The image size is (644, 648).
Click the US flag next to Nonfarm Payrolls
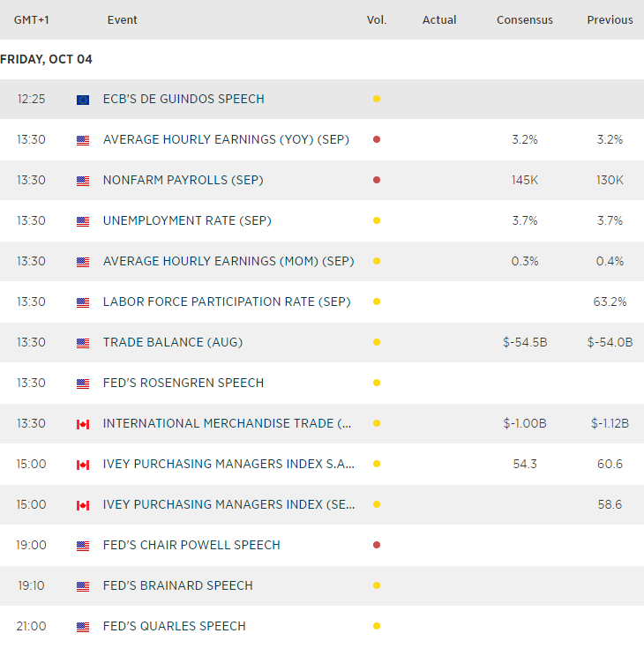83,181
